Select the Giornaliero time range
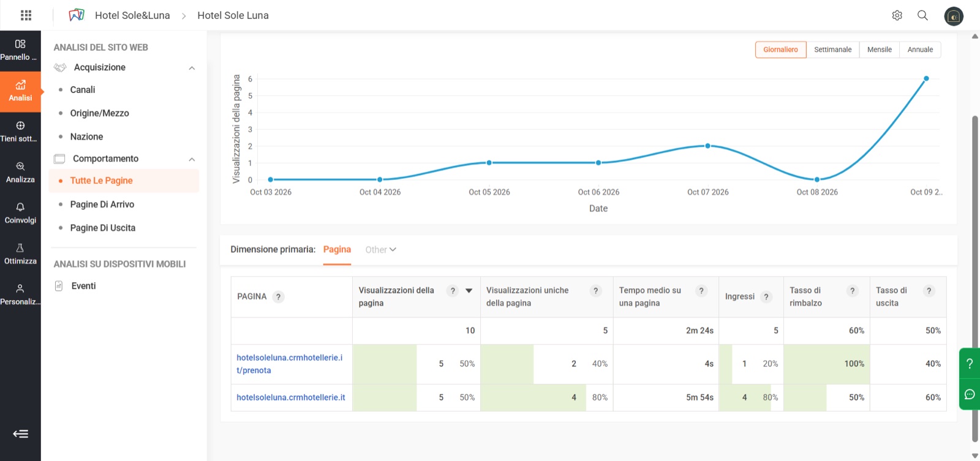The width and height of the screenshot is (980, 461). point(780,50)
